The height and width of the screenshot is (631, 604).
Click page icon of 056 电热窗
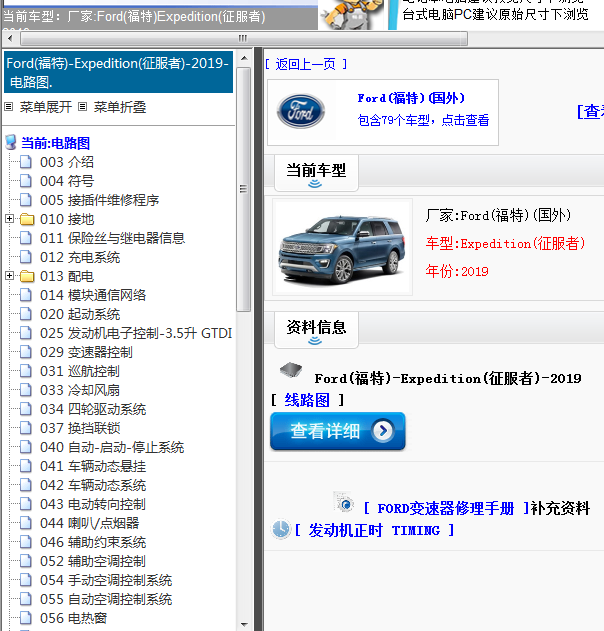26,618
